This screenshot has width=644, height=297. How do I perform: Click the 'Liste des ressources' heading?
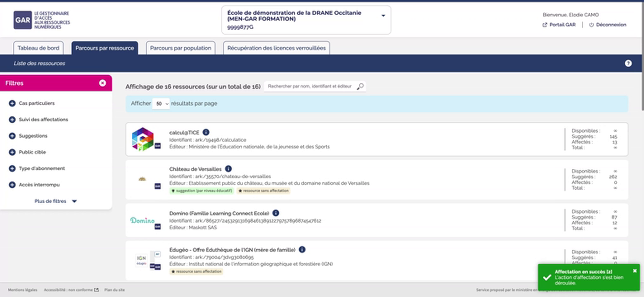[39, 64]
